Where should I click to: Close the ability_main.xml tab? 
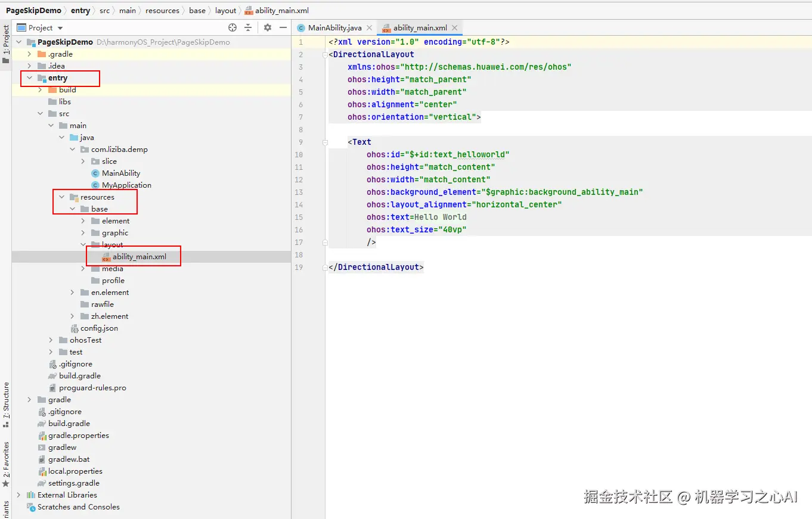454,28
